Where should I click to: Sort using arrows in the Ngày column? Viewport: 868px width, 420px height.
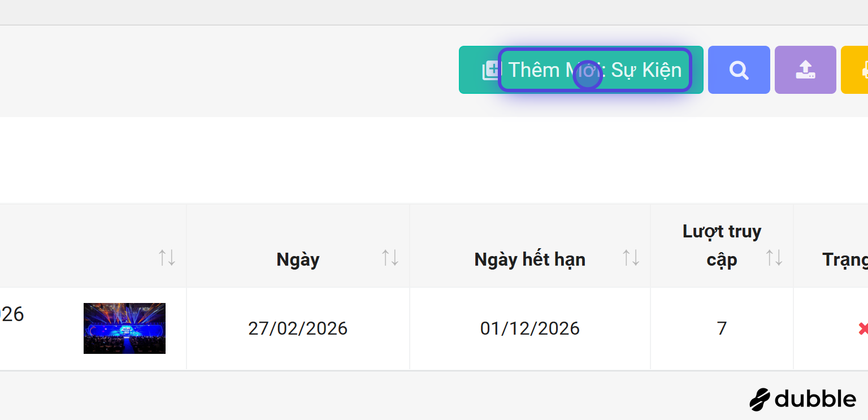[390, 258]
